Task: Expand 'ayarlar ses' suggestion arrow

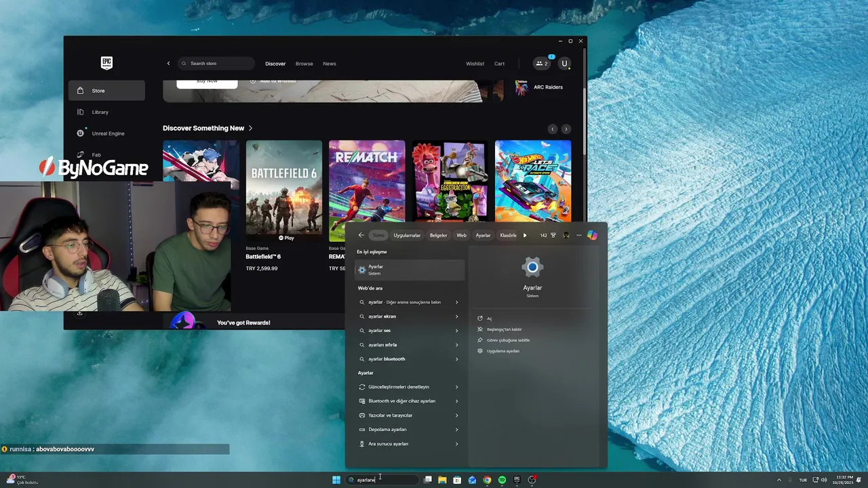Action: pos(456,331)
